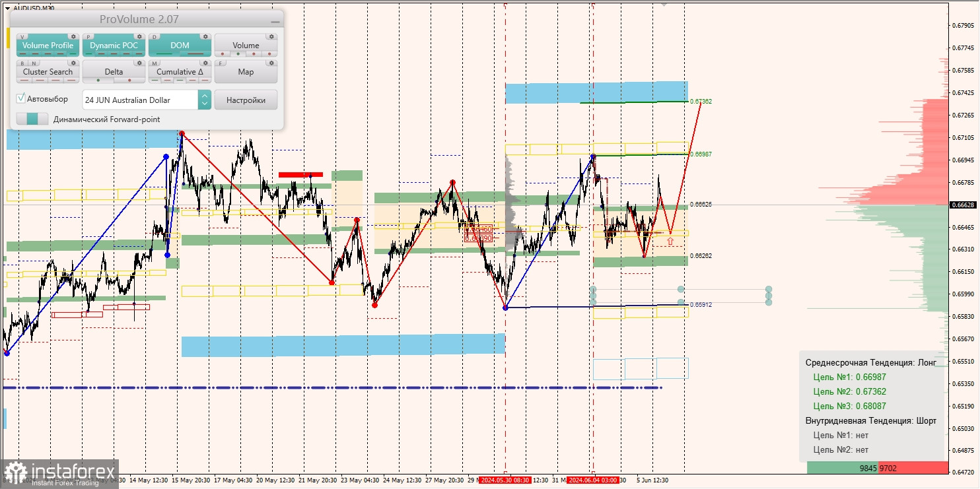
Task: Click the 2024.05.30 08:30 date marker
Action: (505, 480)
